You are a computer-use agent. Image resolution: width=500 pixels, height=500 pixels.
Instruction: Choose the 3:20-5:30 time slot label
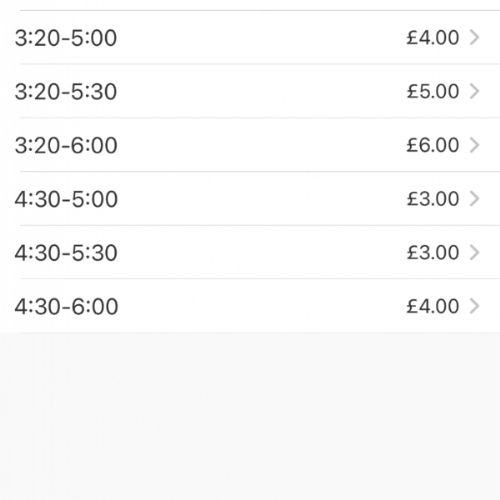point(66,91)
